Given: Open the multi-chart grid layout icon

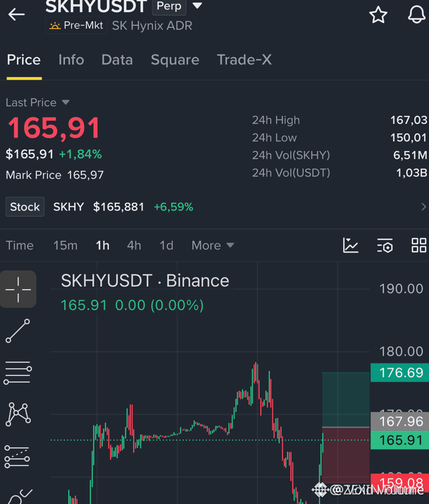Looking at the screenshot, I should point(419,245).
